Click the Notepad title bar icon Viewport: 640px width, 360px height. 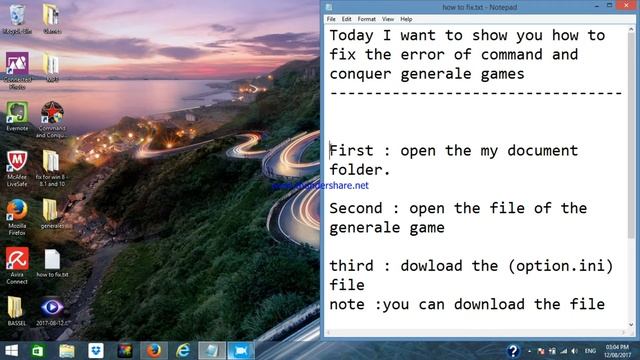click(x=329, y=7)
